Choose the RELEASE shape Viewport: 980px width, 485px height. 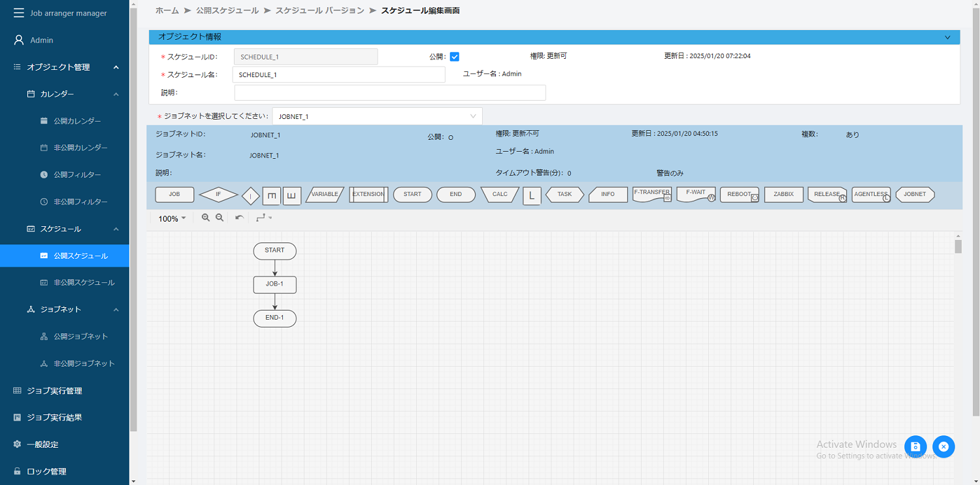827,194
